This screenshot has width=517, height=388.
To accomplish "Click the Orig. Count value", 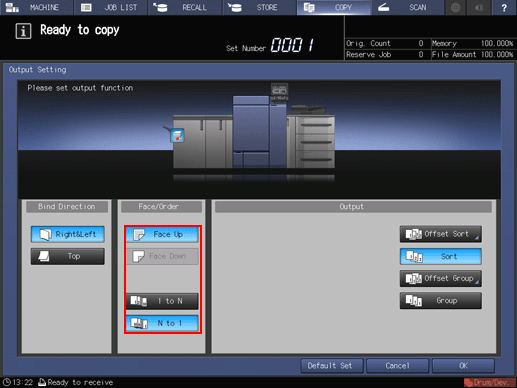I will pos(421,43).
